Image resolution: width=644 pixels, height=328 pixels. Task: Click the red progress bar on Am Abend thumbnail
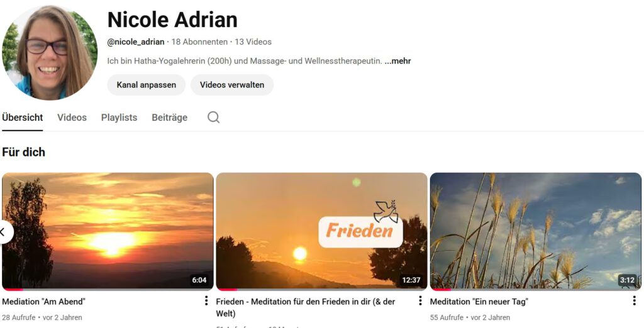[x=13, y=290]
